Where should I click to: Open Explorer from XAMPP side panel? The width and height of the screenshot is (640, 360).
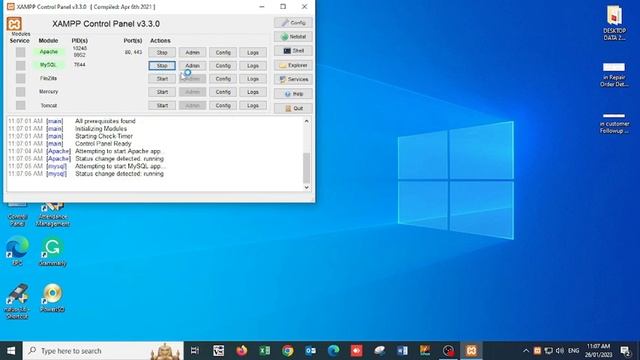click(x=293, y=65)
